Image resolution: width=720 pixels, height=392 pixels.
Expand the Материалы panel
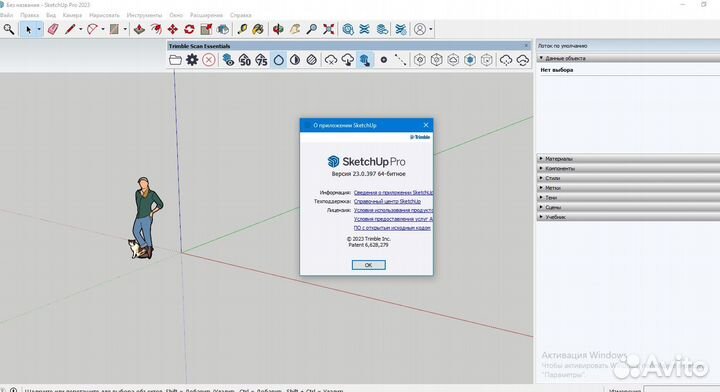(628, 159)
